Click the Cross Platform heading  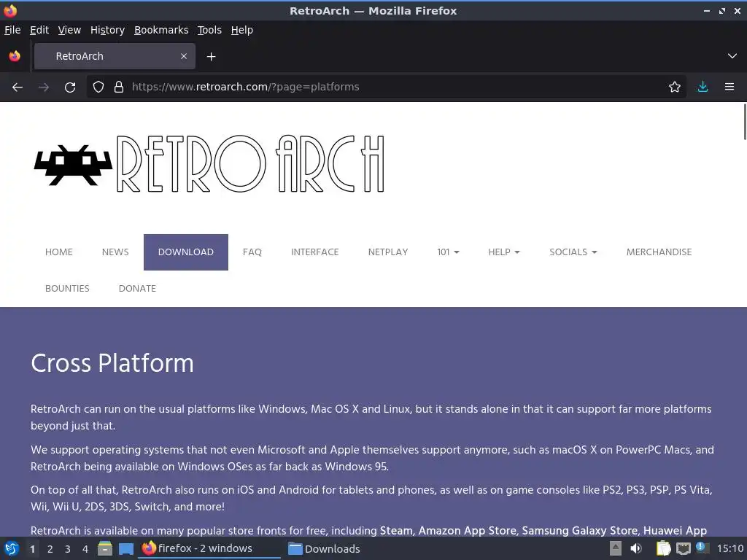click(x=112, y=363)
